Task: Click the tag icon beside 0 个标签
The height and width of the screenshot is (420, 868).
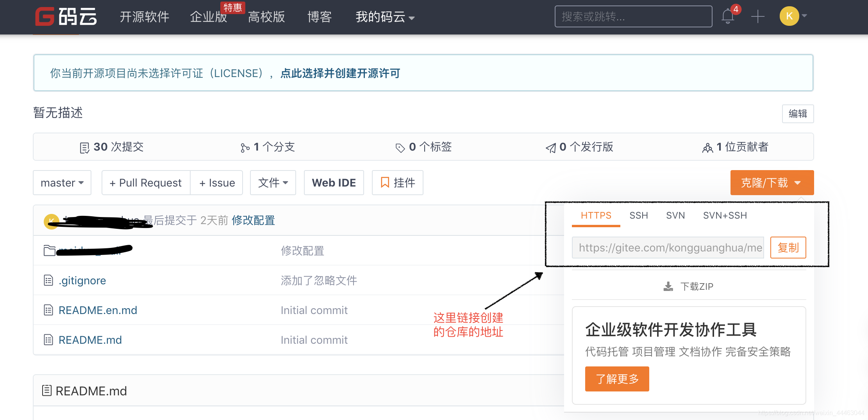Action: tap(400, 148)
